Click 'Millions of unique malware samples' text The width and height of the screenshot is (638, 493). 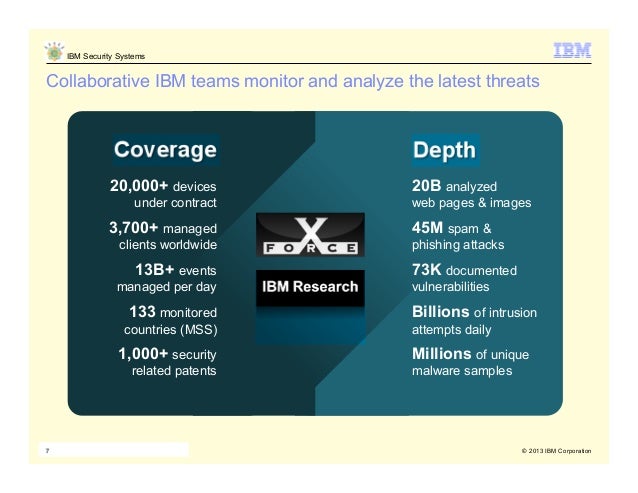(470, 362)
